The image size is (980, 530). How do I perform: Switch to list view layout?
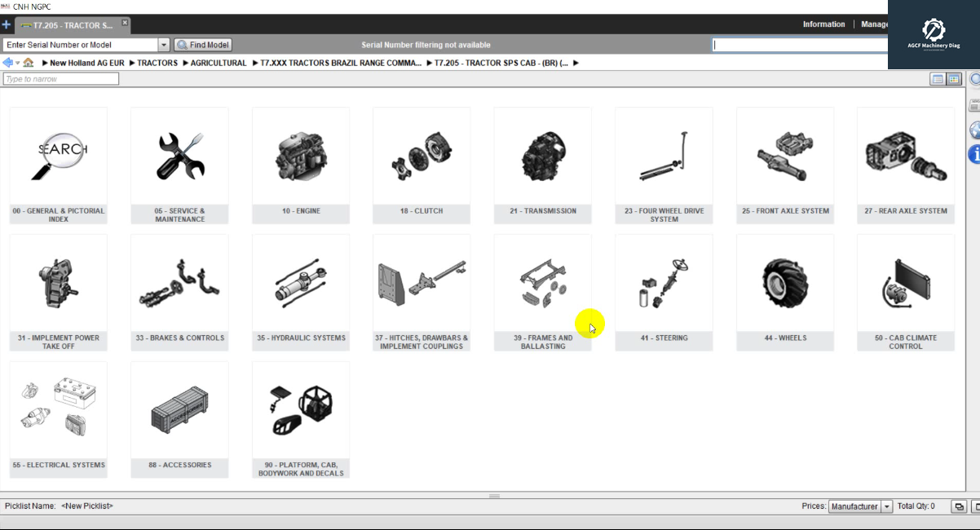pos(938,78)
